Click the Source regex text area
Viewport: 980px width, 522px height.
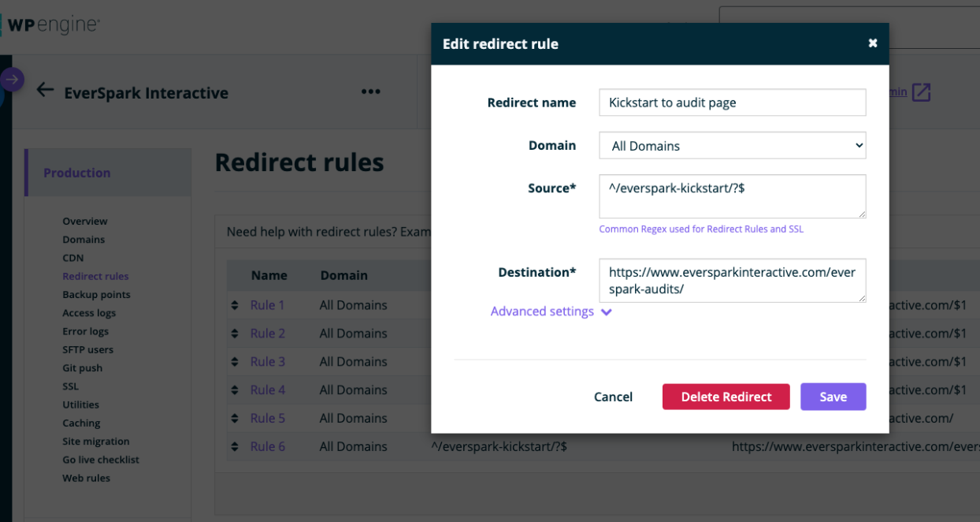click(732, 196)
